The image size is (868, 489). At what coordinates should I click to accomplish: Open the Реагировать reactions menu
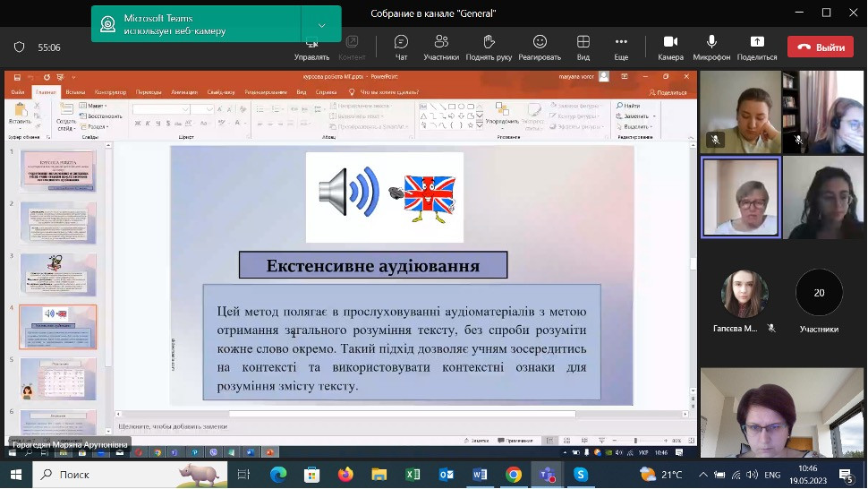coord(540,47)
